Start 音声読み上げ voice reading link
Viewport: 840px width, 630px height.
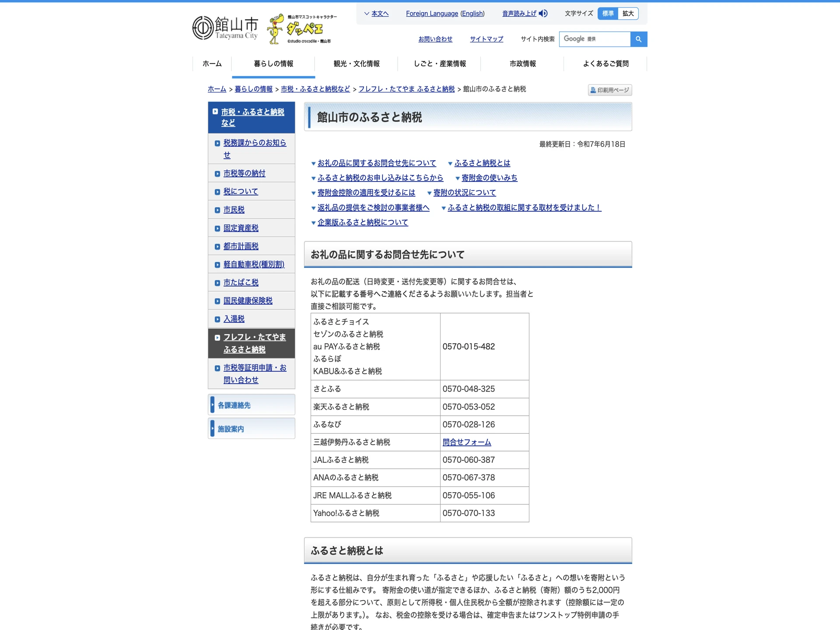click(x=519, y=14)
